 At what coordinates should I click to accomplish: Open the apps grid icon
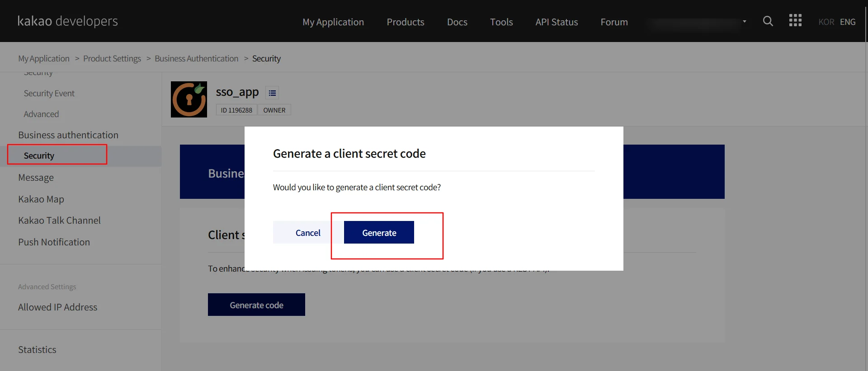click(x=795, y=20)
